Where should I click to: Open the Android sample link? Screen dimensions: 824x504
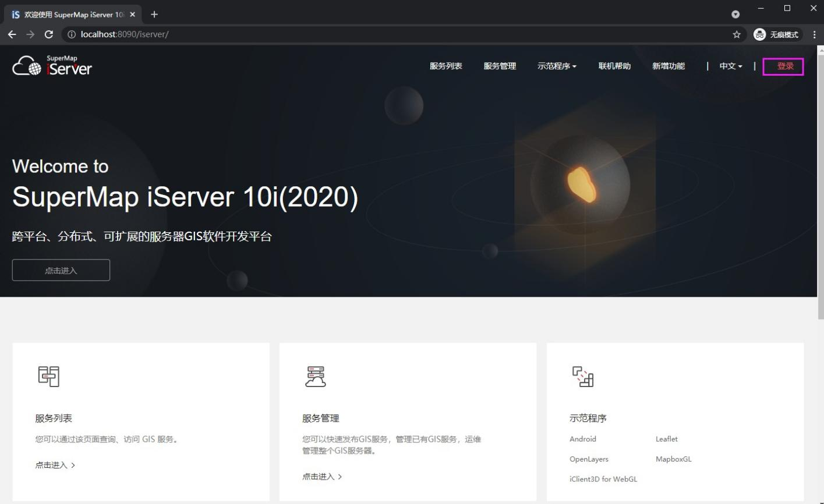coord(583,439)
